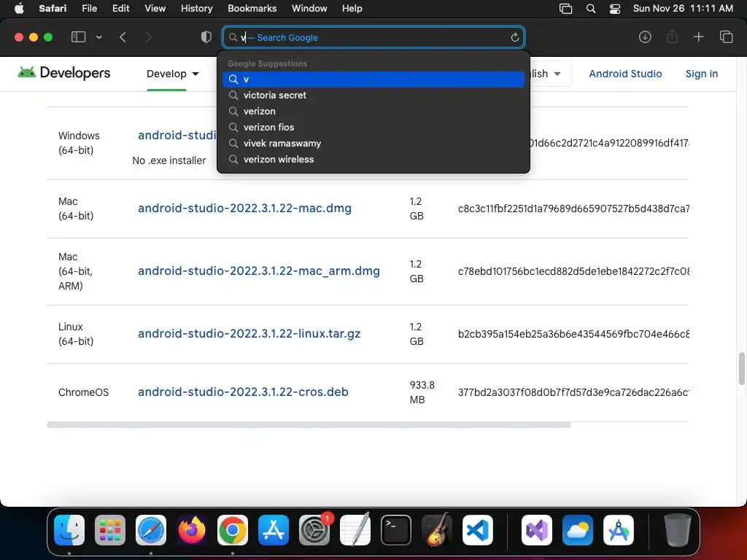Screen dimensions: 747x560
Task: Download the Windows android-studio file
Action: coord(177,135)
